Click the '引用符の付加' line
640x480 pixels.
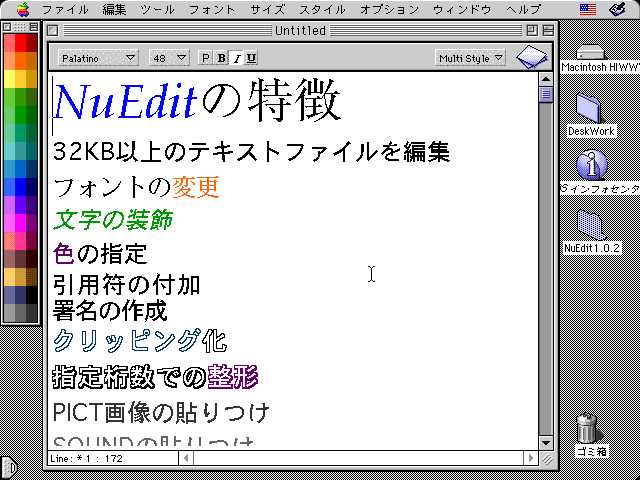(x=127, y=285)
